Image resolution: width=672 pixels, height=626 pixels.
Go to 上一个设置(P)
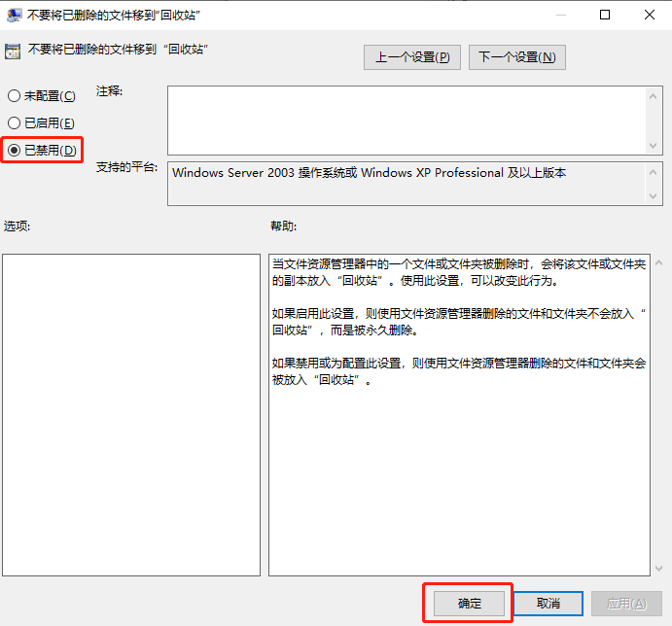point(412,57)
